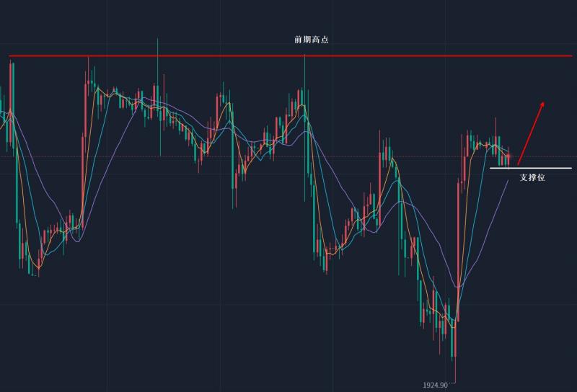Click the 前期高点 text label
The width and height of the screenshot is (577, 392).
[x=311, y=40]
